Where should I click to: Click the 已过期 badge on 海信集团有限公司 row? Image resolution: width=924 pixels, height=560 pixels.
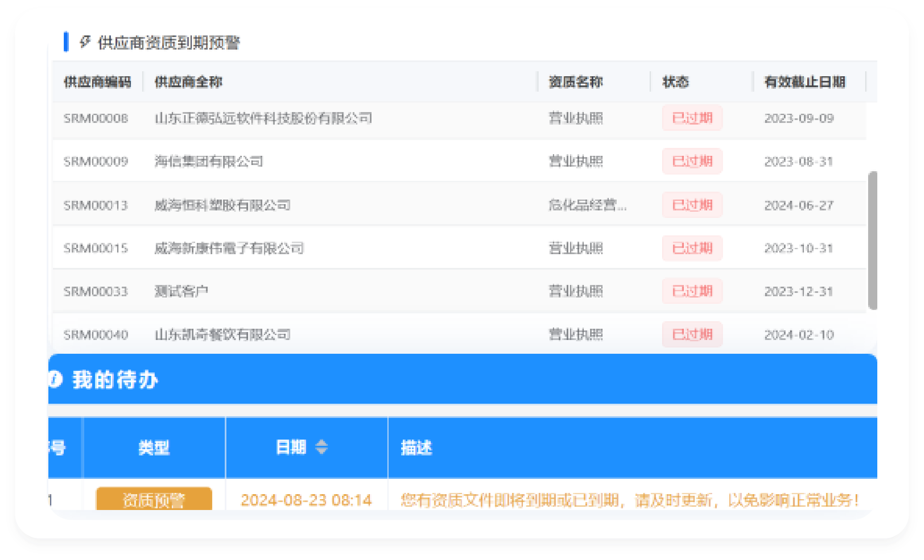692,161
